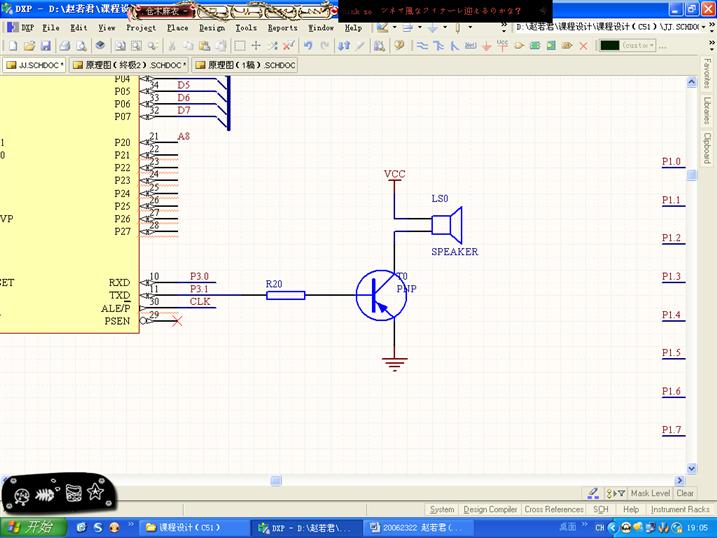The width and height of the screenshot is (717, 538).
Task: Open the Reports menu
Action: tap(283, 28)
